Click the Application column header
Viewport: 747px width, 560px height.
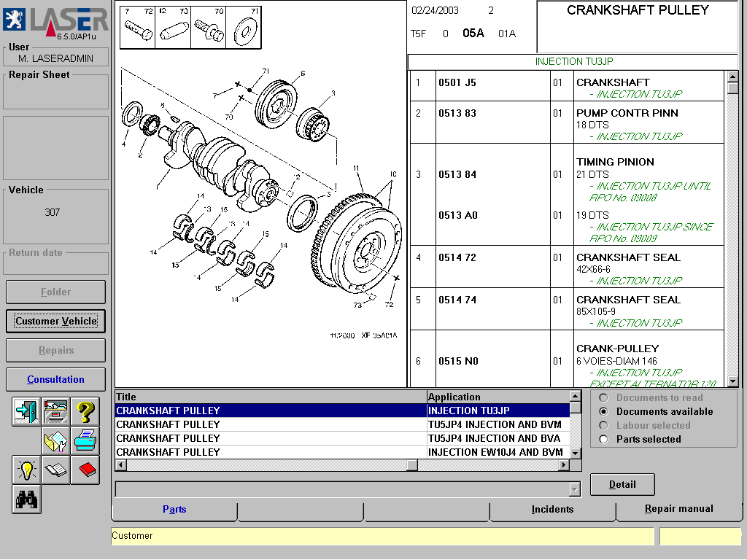[498, 397]
